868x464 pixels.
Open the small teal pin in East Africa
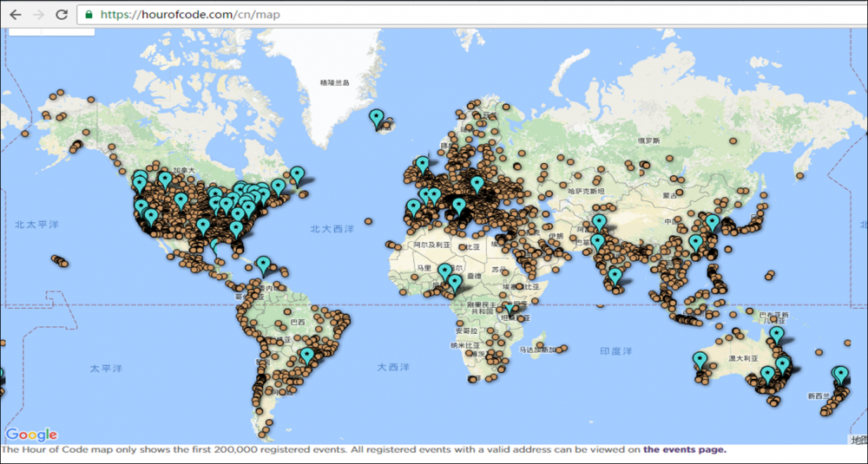tap(510, 310)
